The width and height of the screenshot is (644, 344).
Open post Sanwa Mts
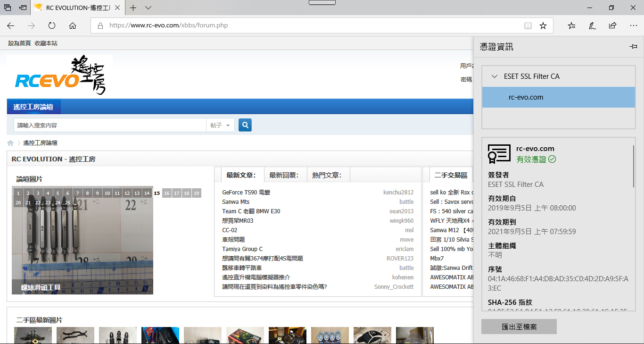coord(236,202)
